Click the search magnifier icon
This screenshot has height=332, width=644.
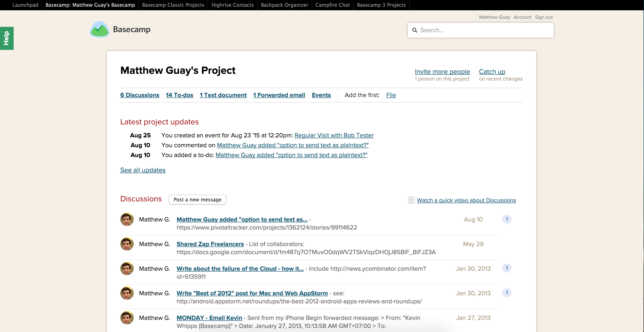pyautogui.click(x=415, y=30)
